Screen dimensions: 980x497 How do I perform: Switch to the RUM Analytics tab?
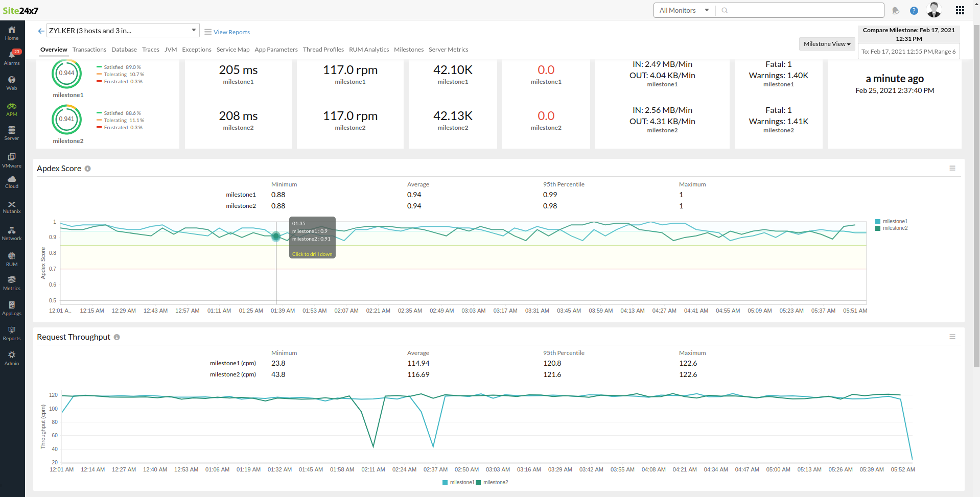(x=368, y=50)
